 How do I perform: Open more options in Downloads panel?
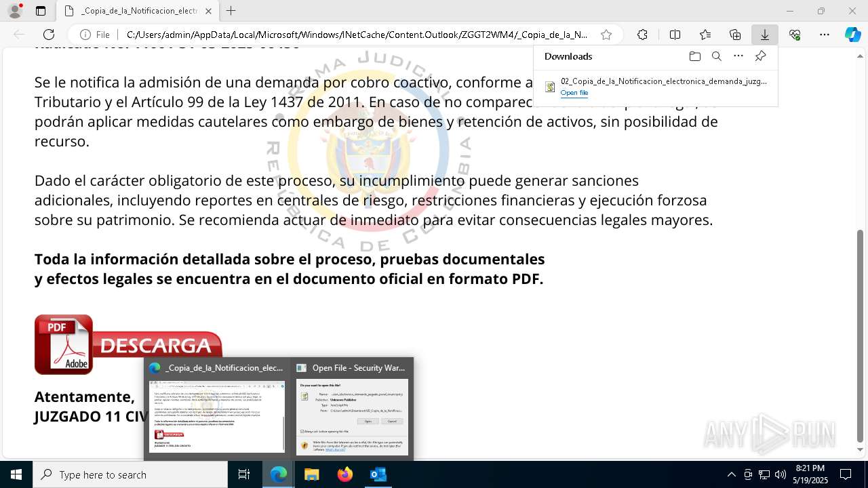tap(738, 56)
